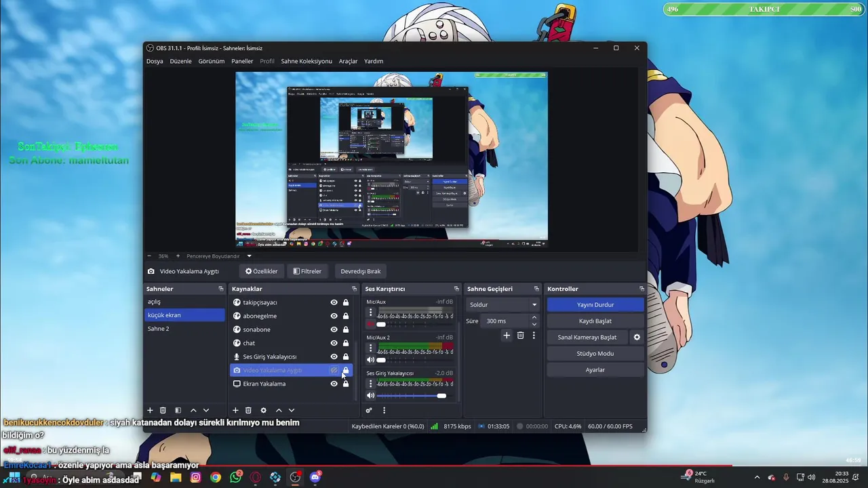Move scene up arrow in Sahneler panel
This screenshot has height=488, width=868.
(x=193, y=410)
